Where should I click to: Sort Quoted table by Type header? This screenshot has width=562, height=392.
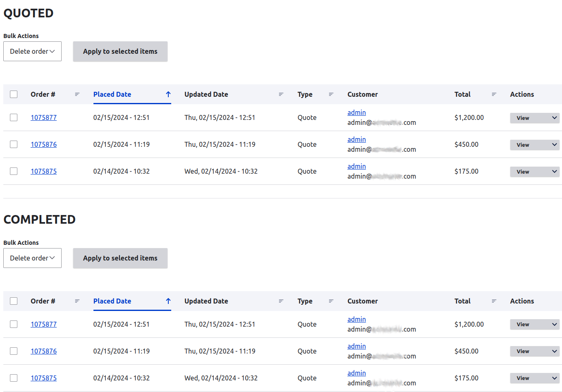coord(305,94)
